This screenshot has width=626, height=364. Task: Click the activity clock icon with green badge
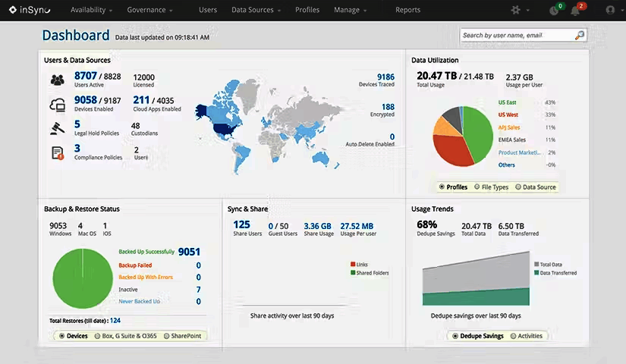[554, 11]
